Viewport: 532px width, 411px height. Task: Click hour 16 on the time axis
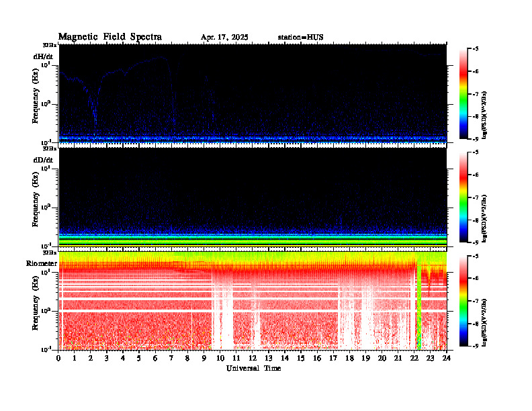tap(317, 358)
